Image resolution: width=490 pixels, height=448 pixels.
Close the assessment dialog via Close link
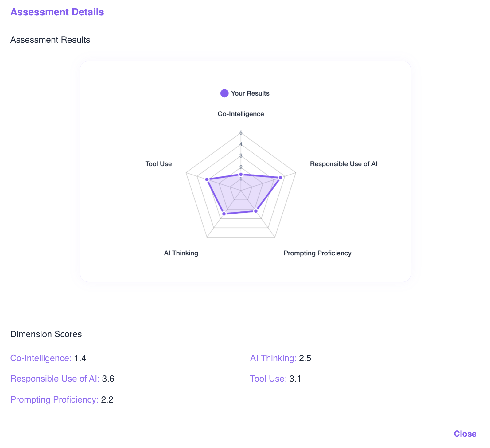(465, 434)
